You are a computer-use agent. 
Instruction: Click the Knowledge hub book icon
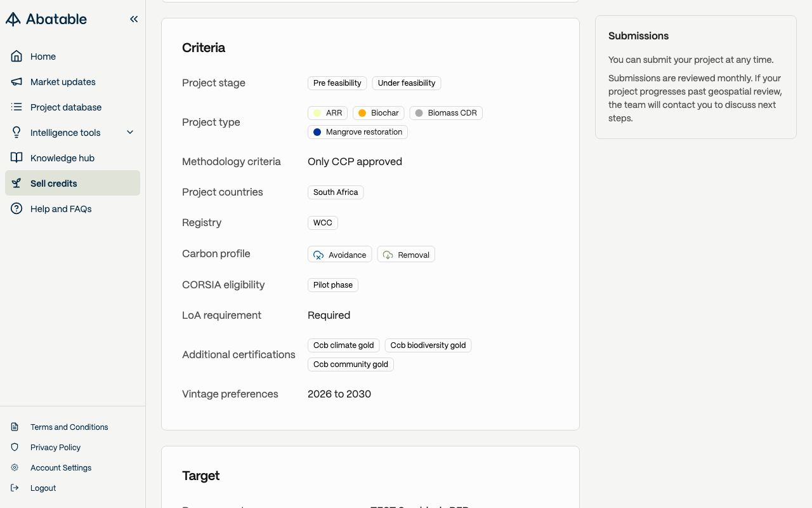pos(16,158)
